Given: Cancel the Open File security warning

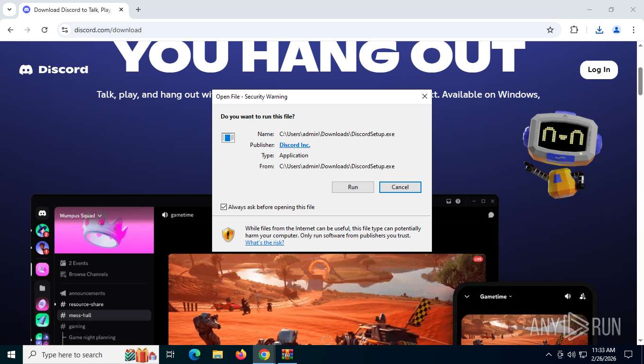Looking at the screenshot, I should pos(400,187).
